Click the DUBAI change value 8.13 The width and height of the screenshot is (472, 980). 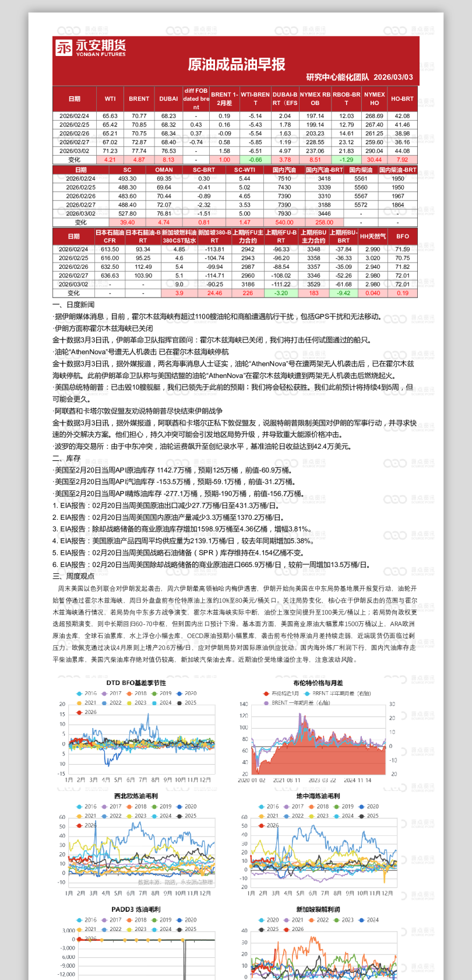point(168,160)
